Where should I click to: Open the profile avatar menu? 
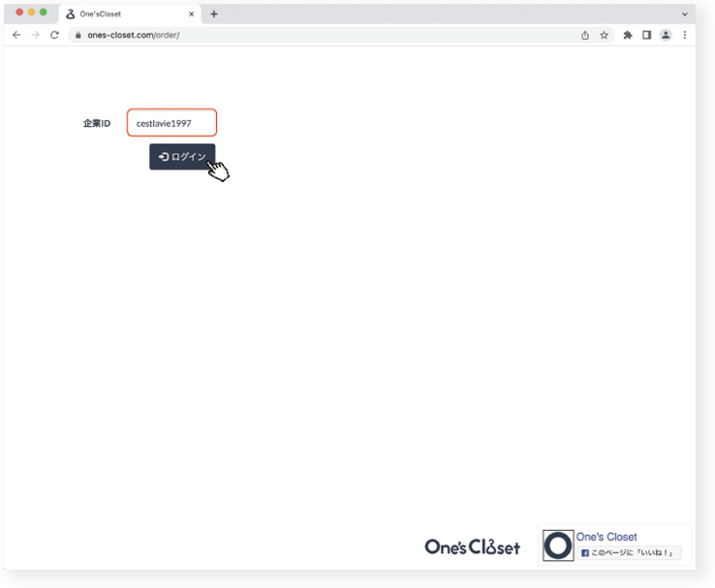[666, 35]
